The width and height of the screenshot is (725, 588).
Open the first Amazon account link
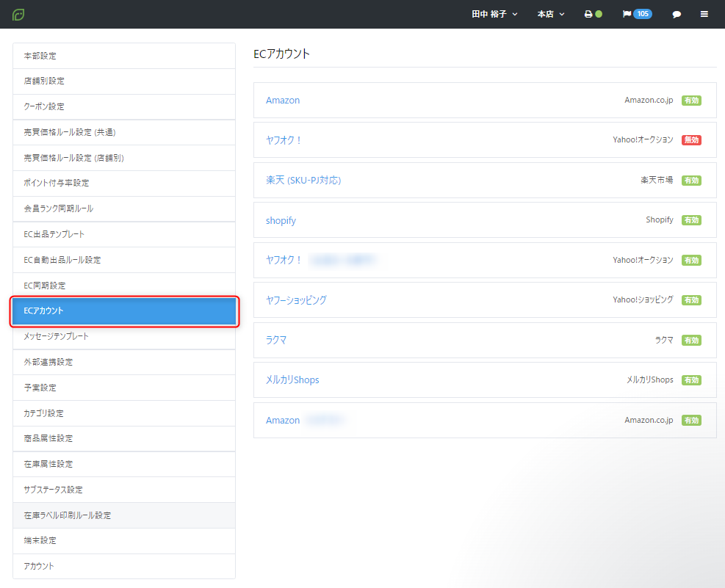click(283, 101)
